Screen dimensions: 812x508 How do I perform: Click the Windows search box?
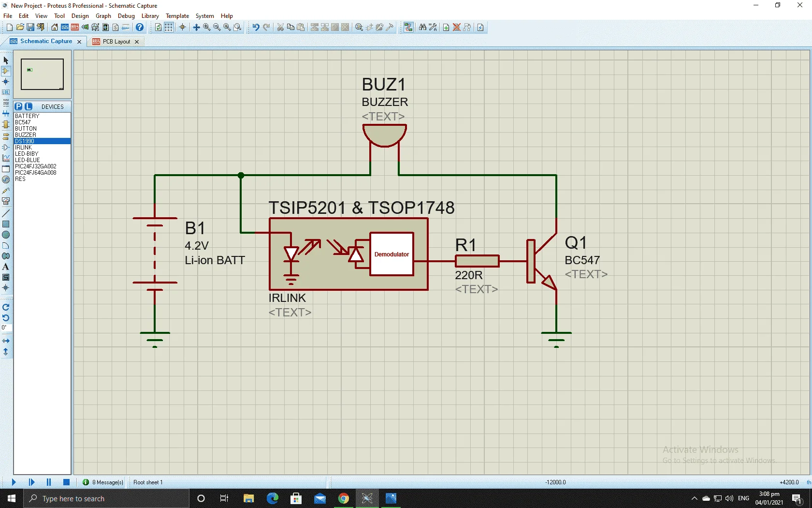click(x=106, y=498)
